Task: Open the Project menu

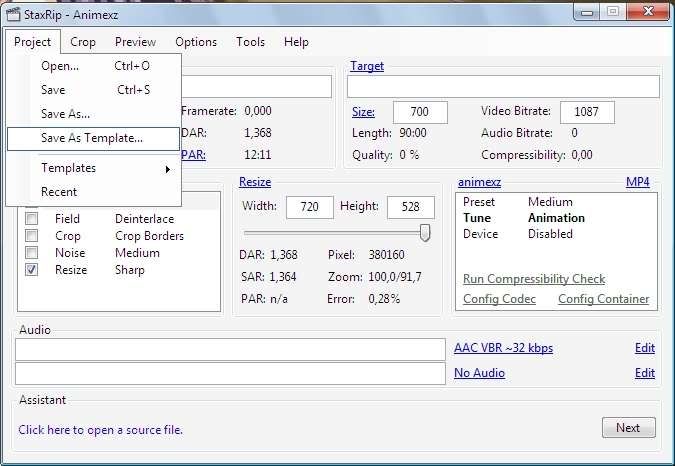Action: tap(32, 42)
